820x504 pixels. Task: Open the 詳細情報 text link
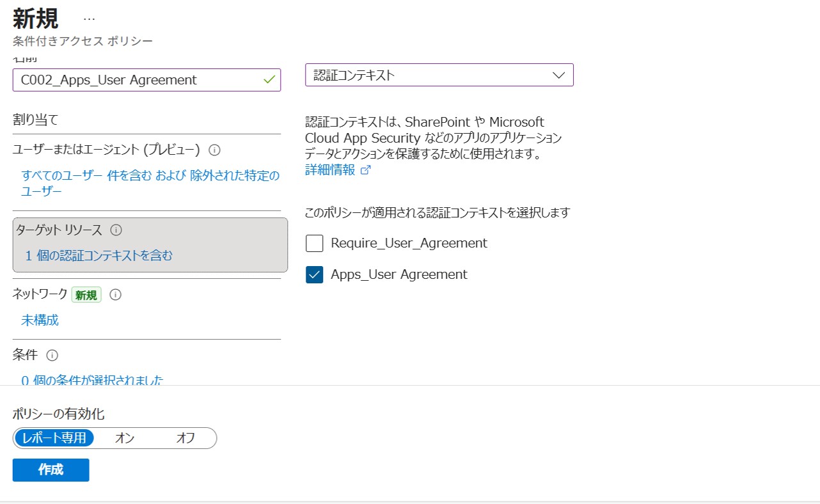point(329,170)
